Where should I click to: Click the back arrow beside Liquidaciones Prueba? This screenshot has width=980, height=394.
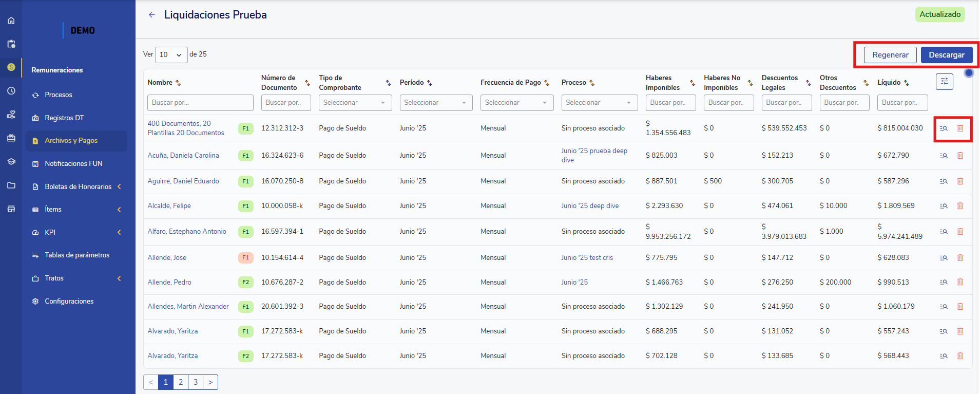pyautogui.click(x=151, y=15)
